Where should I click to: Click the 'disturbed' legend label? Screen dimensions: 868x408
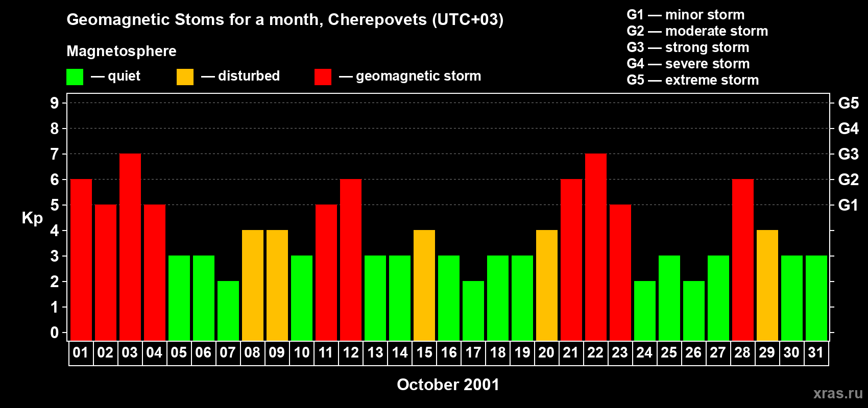coord(249,76)
